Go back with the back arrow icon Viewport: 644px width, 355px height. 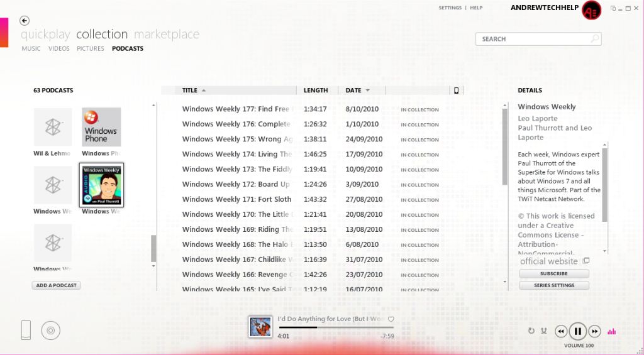(25, 21)
